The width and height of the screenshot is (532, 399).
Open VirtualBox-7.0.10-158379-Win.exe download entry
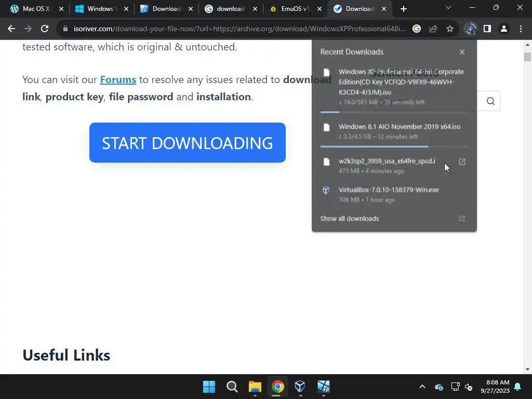394,194
